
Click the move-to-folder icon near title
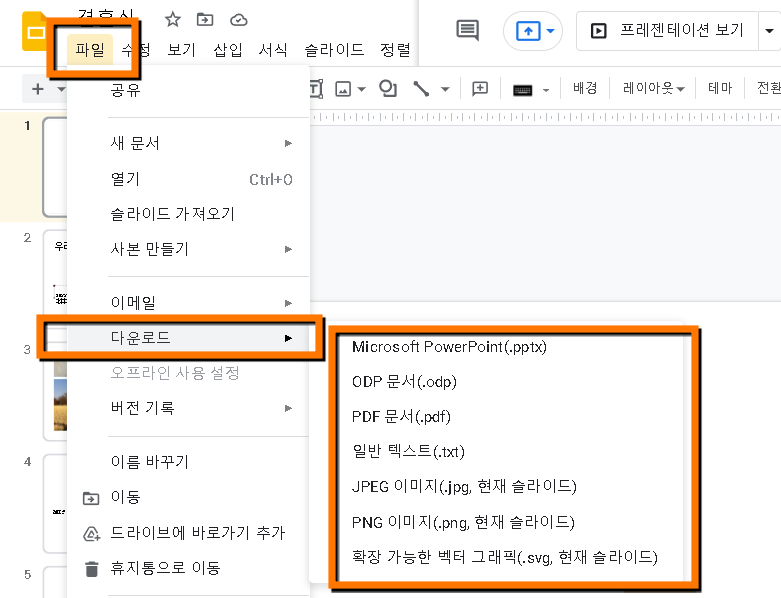click(205, 20)
